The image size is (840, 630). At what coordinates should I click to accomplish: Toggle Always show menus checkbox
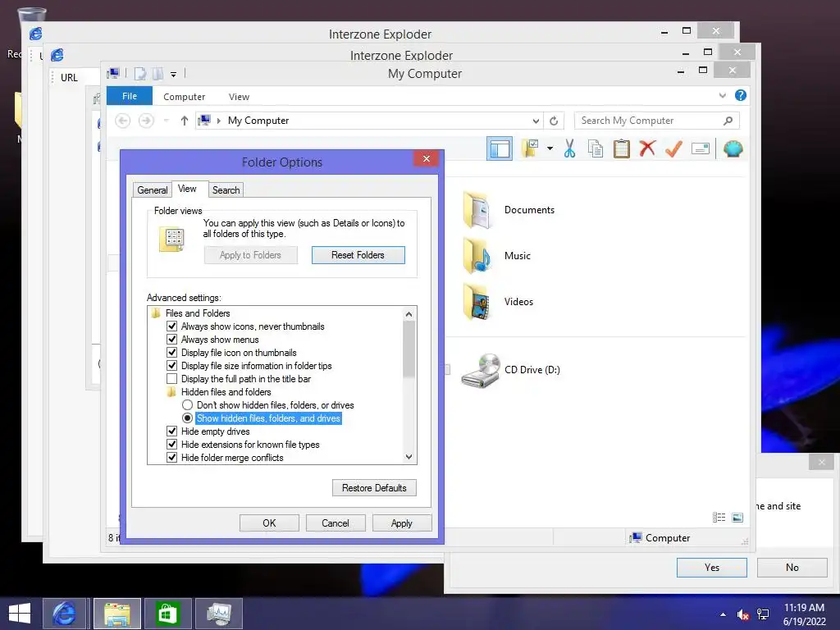pos(172,339)
